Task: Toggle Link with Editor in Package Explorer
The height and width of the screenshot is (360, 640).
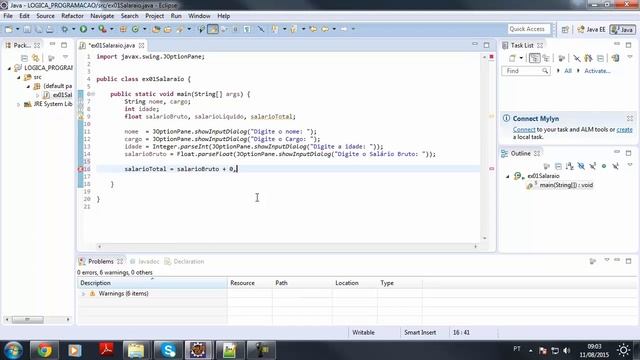Action: (x=36, y=58)
